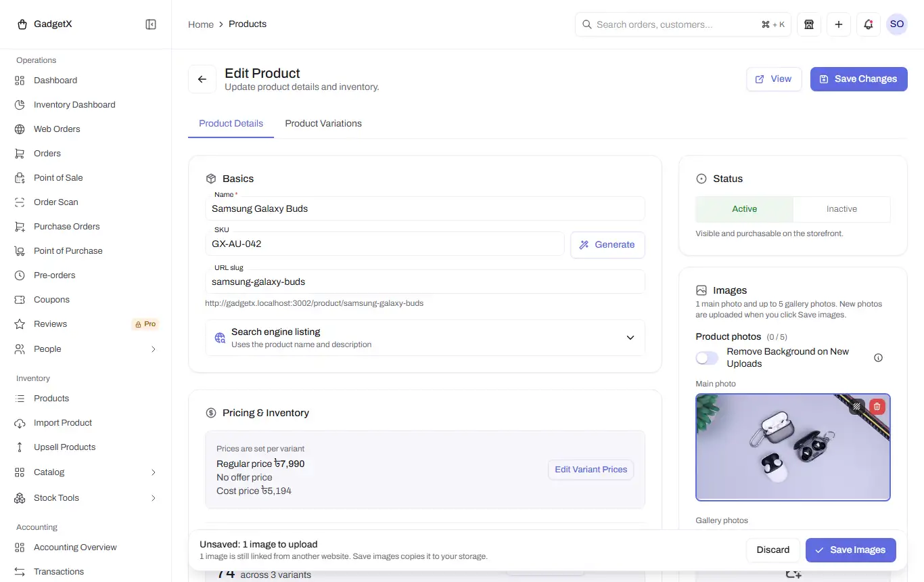Go to Home in the breadcrumb
The height and width of the screenshot is (582, 924).
(x=201, y=24)
